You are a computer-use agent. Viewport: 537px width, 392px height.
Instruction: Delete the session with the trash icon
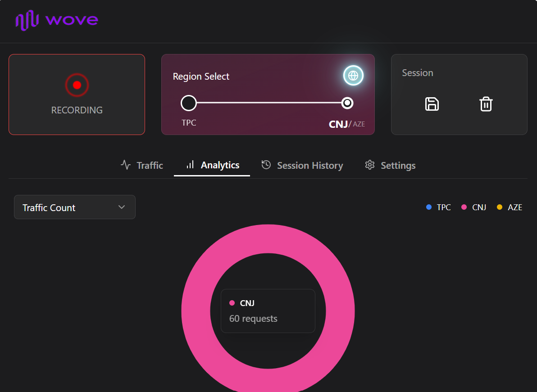tap(486, 104)
